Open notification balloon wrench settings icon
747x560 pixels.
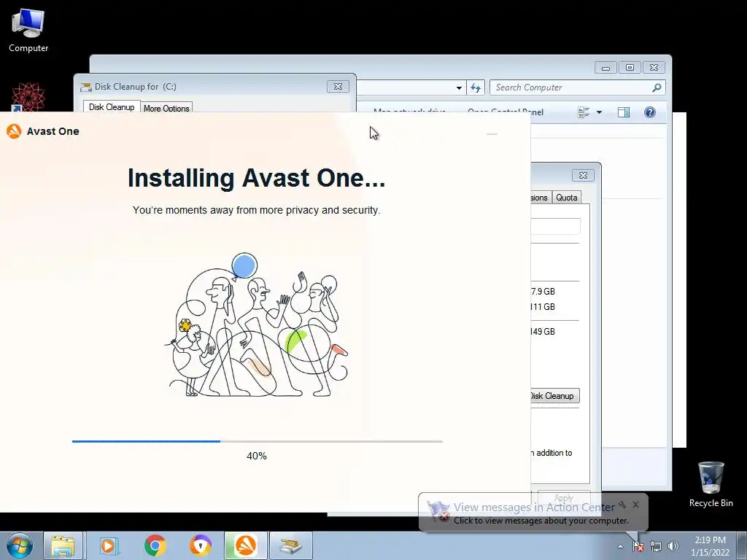622,505
